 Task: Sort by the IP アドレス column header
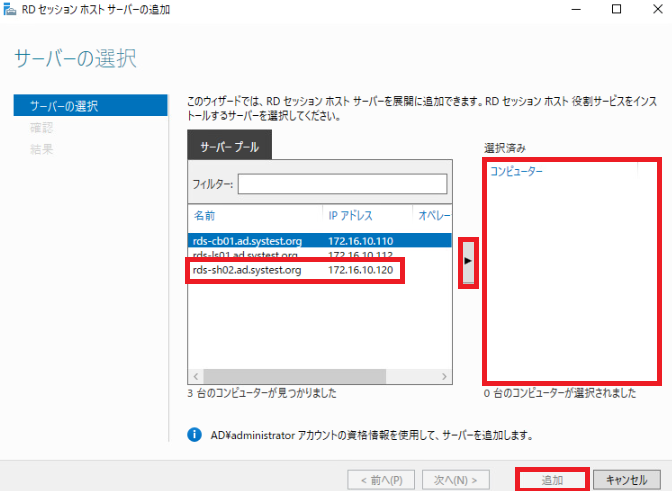[350, 215]
